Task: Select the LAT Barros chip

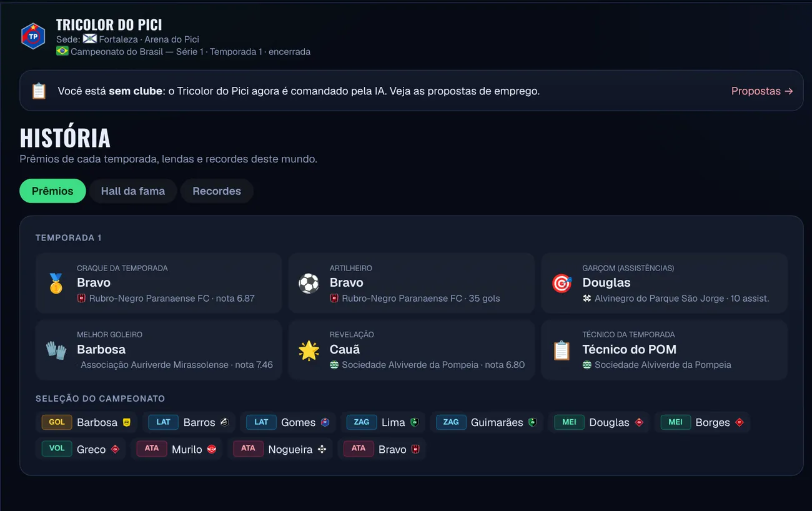Action: point(189,422)
